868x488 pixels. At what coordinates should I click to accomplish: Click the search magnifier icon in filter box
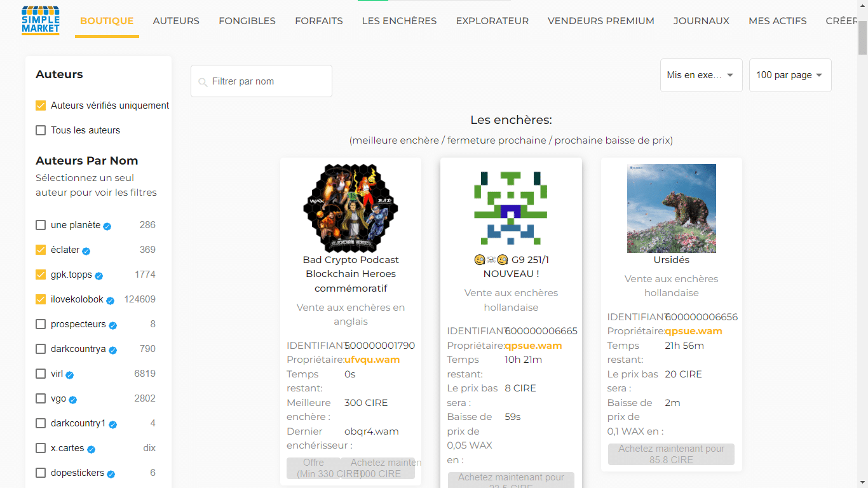click(x=203, y=82)
